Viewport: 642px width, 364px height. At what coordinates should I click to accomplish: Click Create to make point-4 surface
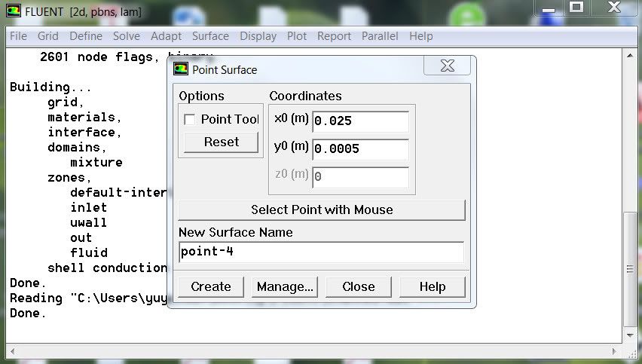(211, 286)
